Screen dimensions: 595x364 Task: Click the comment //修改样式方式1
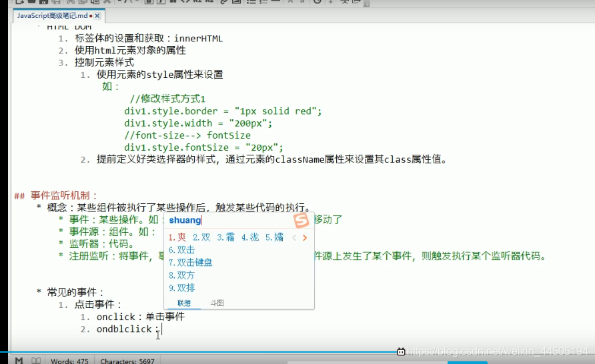tap(167, 99)
